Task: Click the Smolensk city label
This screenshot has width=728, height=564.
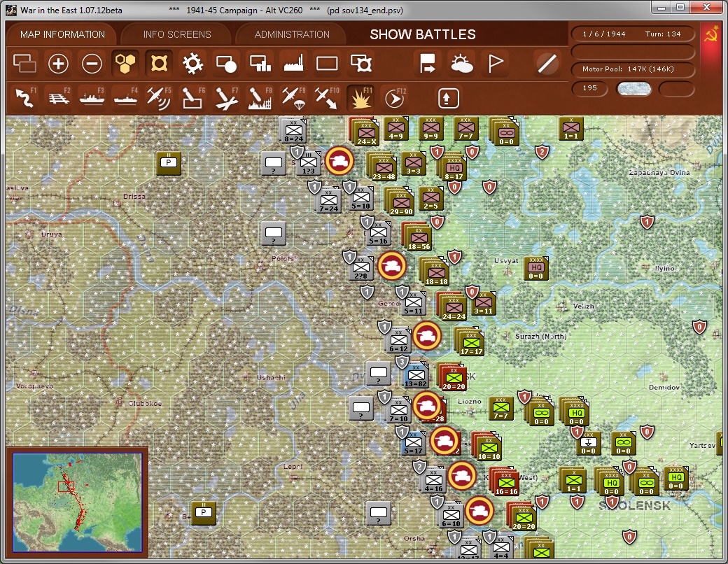Action: 634,505
